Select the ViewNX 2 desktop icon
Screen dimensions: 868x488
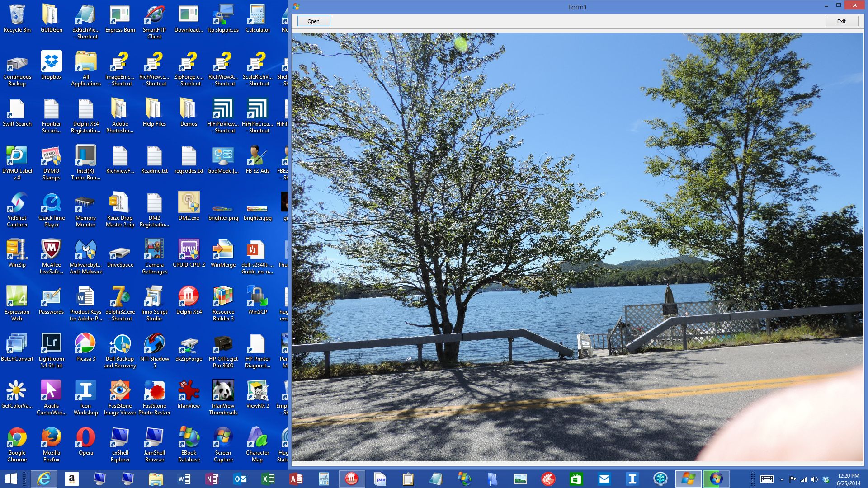[x=258, y=395]
